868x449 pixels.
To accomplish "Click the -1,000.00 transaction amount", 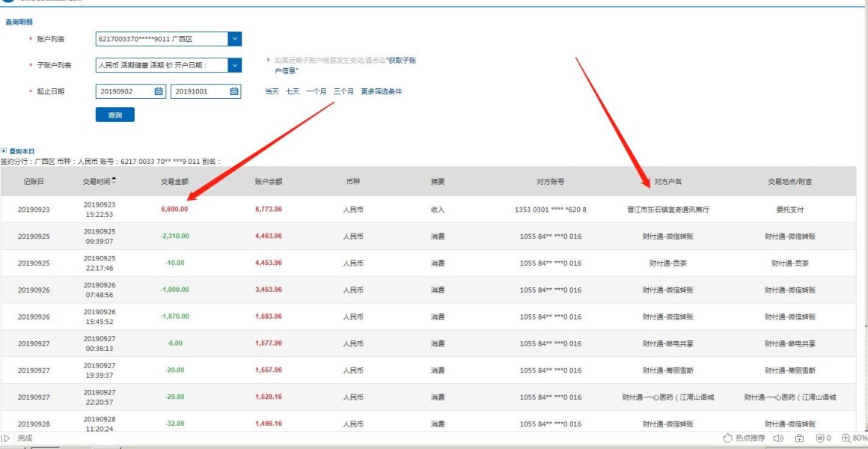I will [x=174, y=290].
